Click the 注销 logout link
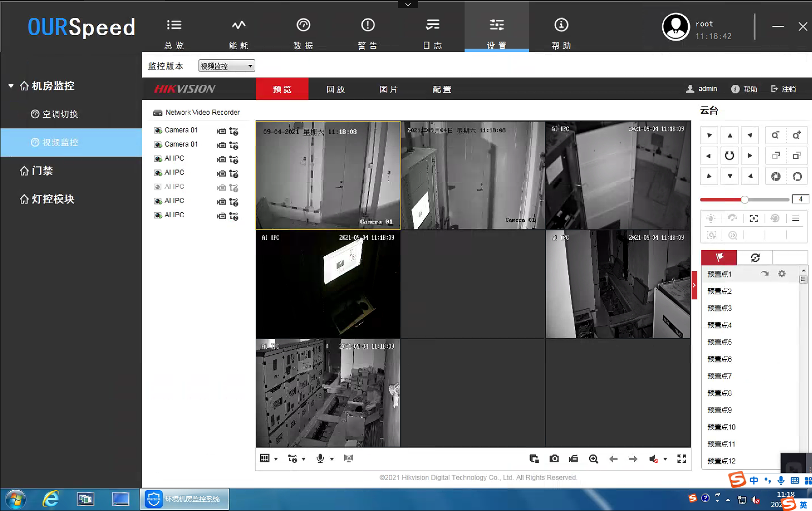 784,89
